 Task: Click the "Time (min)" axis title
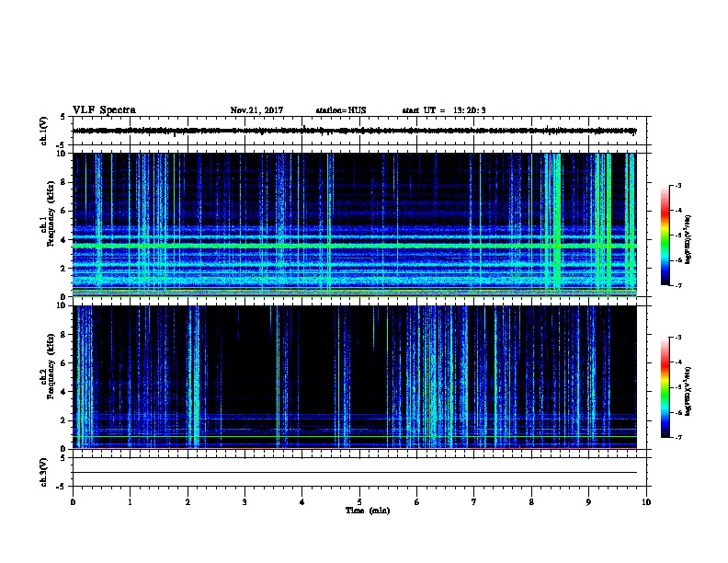[x=368, y=511]
